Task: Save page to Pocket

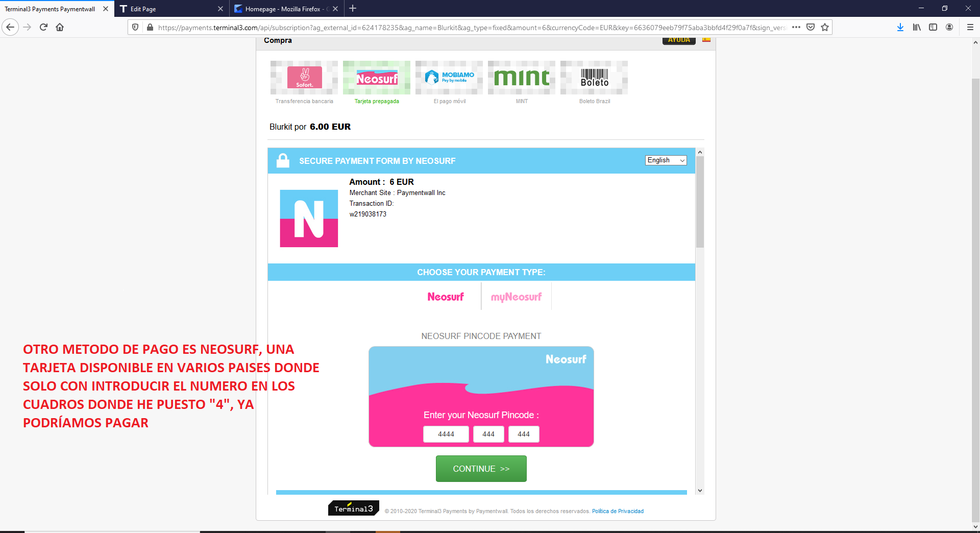Action: tap(811, 27)
